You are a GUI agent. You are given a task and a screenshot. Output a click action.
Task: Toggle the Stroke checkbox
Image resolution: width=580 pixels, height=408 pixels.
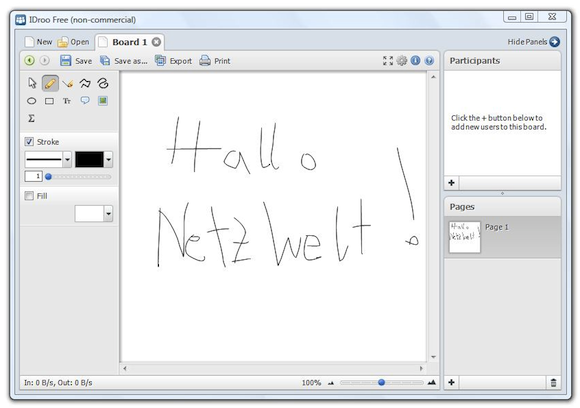(29, 142)
